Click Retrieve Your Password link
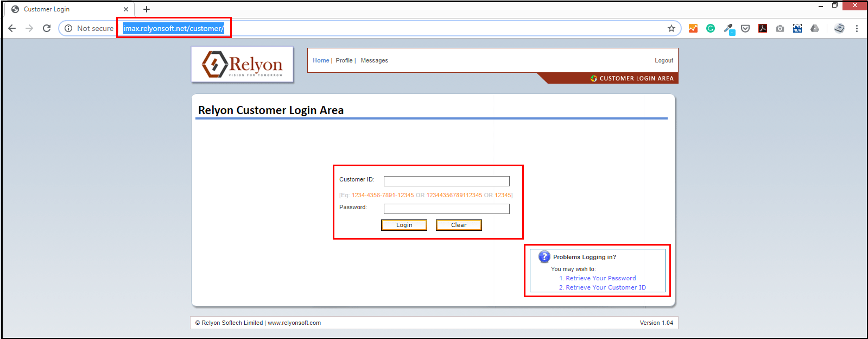Image resolution: width=868 pixels, height=339 pixels. [x=601, y=278]
